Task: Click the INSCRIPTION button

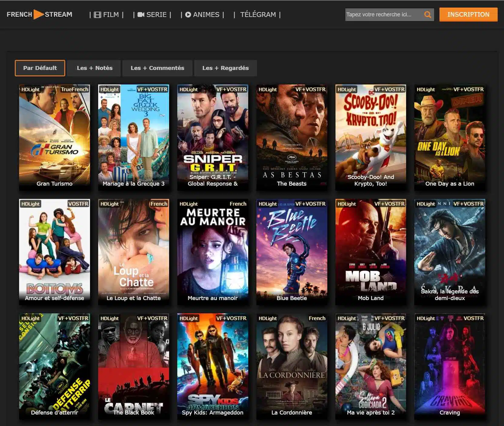Action: click(468, 15)
